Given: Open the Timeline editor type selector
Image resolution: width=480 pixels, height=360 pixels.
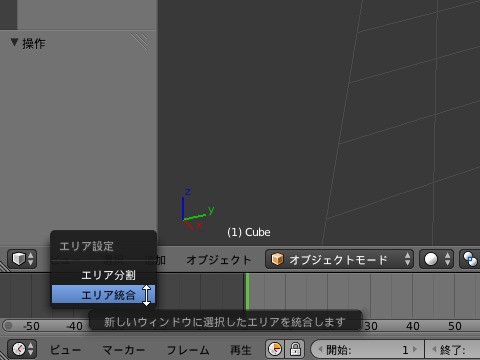Looking at the screenshot, I should [22, 349].
